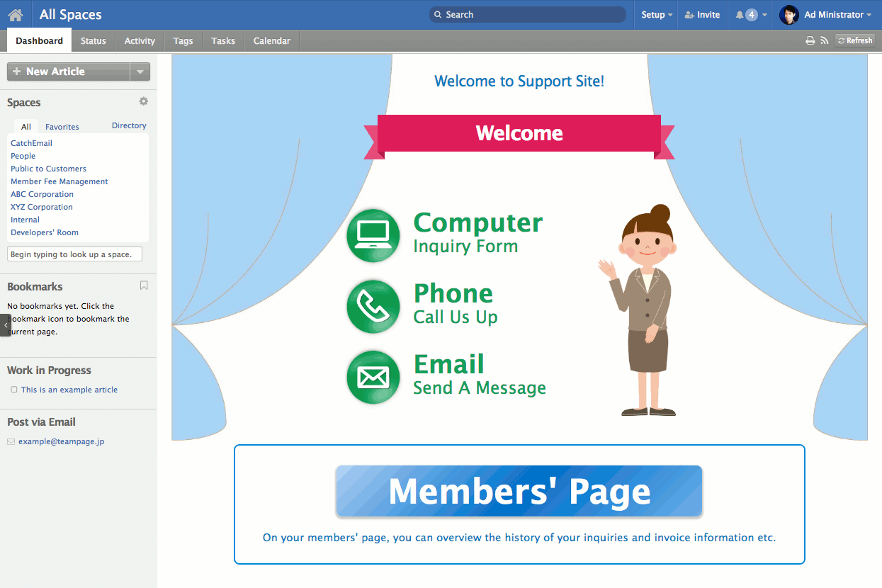Open the notifications bell icon
This screenshot has width=882, height=588.
pyautogui.click(x=740, y=15)
